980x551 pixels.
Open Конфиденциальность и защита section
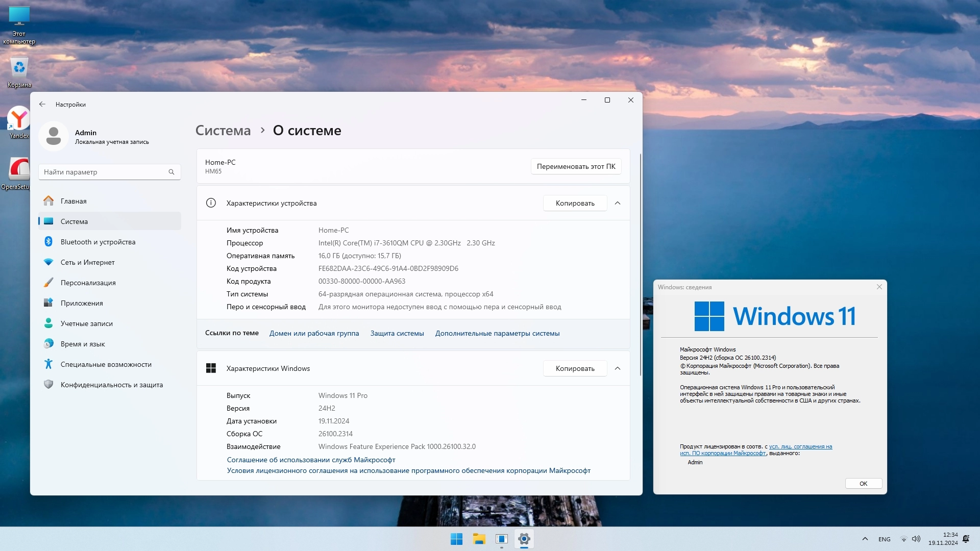pyautogui.click(x=111, y=385)
